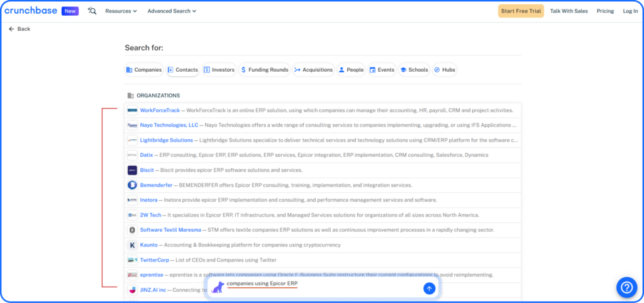
Task: Open Kaunto organization result
Action: (x=148, y=245)
